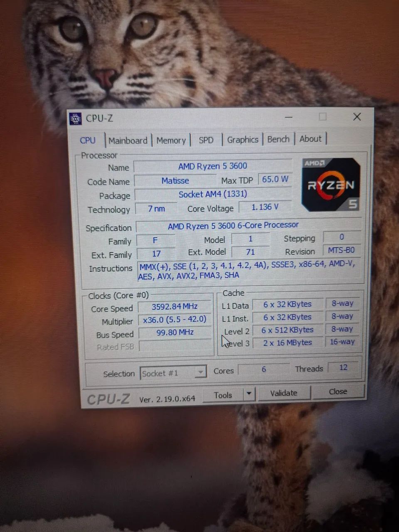Click the Ext. Family value 17
Screen dimensions: 399x532
[156, 254]
